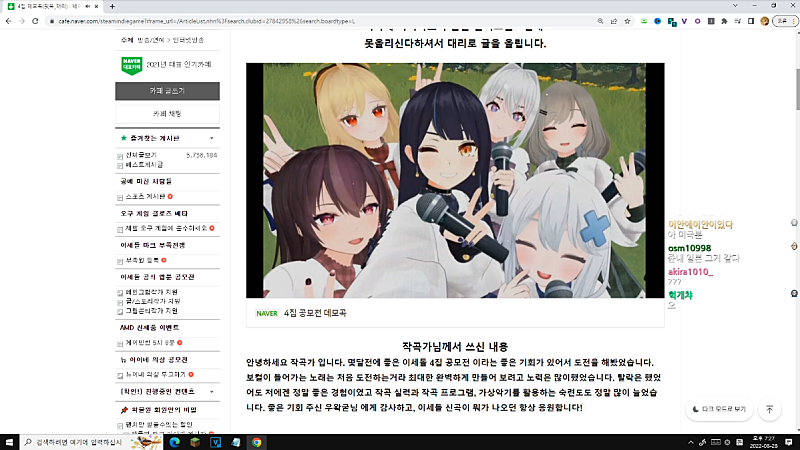
Task: Open the 부족원 등록 board link
Action: [142, 260]
